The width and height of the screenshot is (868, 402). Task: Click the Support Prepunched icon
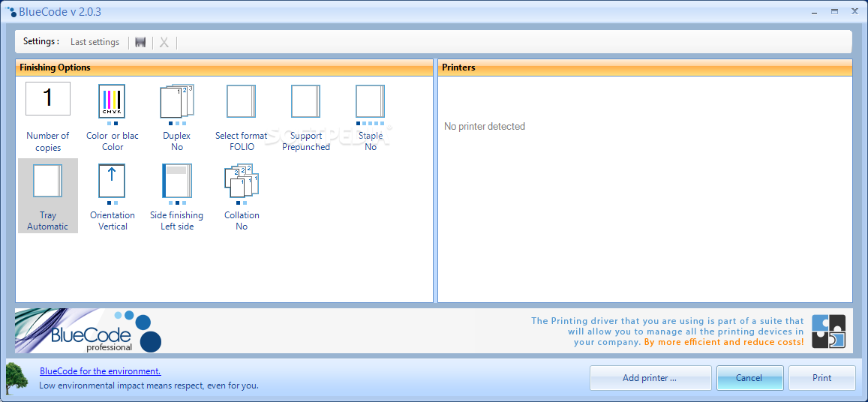pos(306,101)
